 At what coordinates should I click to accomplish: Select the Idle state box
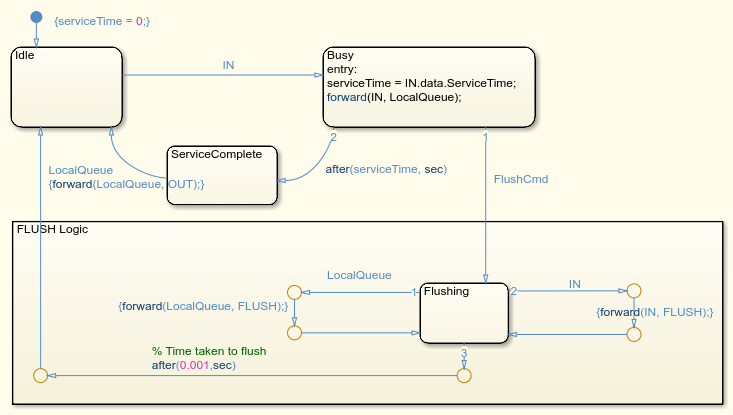coord(67,87)
